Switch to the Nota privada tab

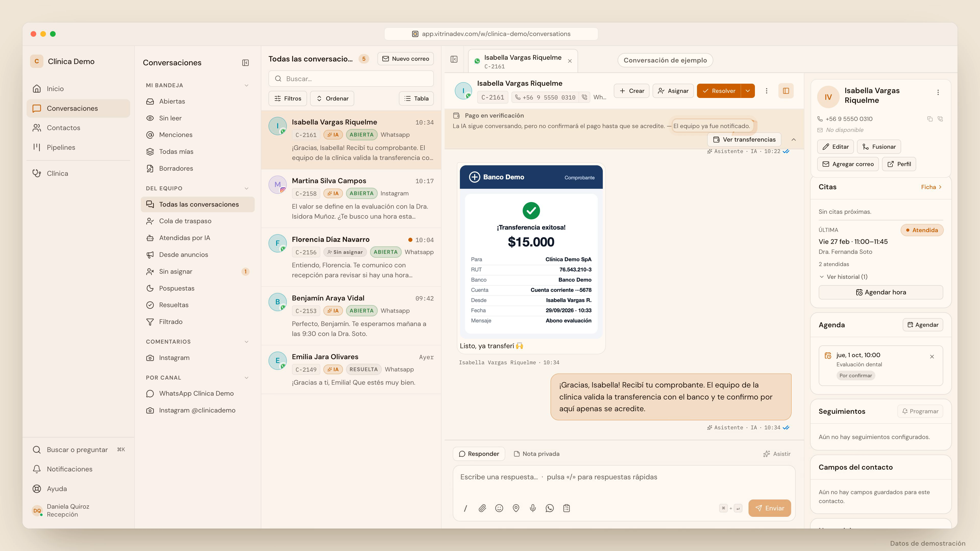click(536, 454)
